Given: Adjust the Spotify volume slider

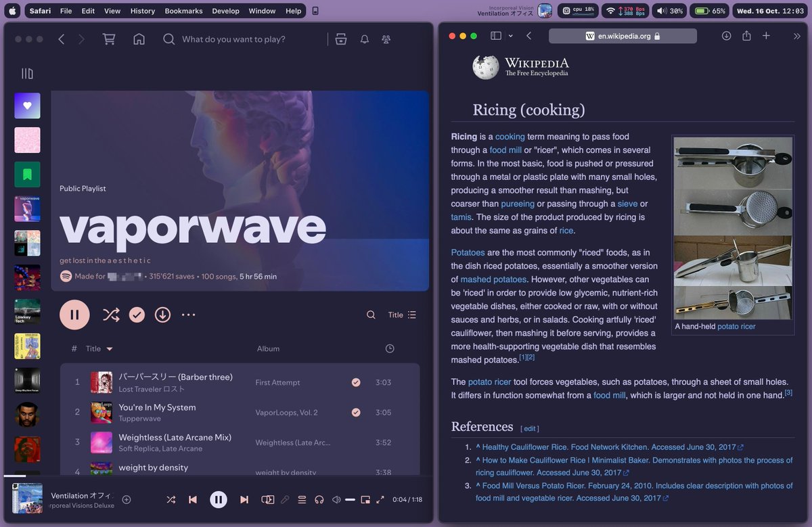Looking at the screenshot, I should 350,499.
